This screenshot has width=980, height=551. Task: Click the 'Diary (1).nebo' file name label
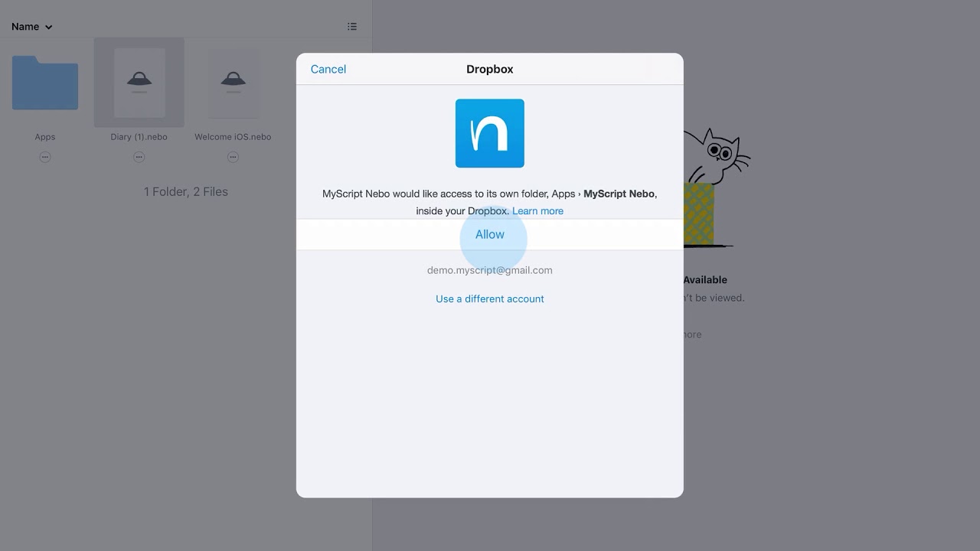[x=139, y=137]
